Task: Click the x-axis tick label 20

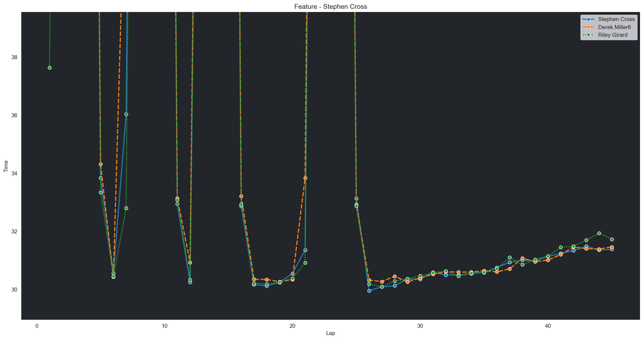Action: tap(292, 326)
